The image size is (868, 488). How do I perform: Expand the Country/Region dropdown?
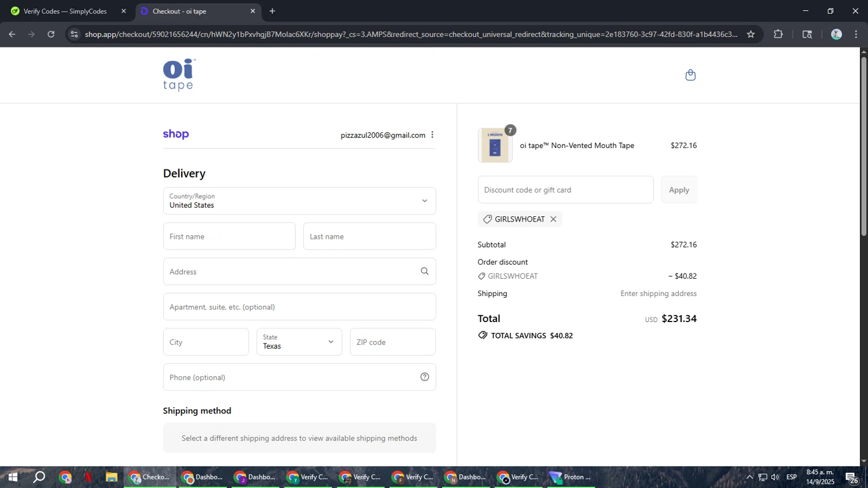click(299, 201)
